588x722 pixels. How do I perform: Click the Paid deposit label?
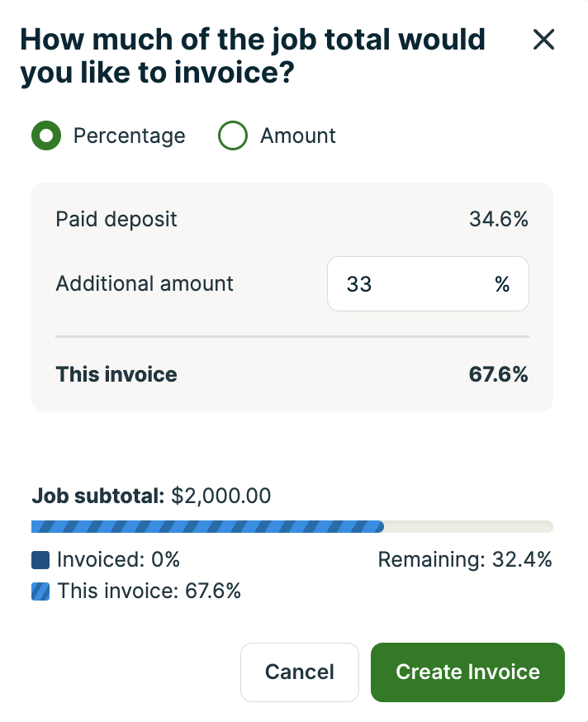coord(116,219)
